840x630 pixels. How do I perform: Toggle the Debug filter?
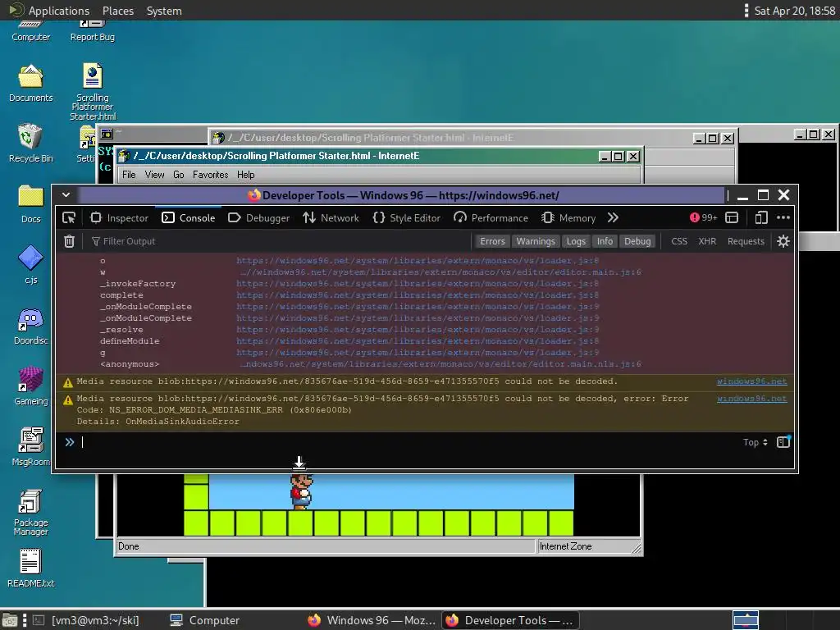pos(637,241)
